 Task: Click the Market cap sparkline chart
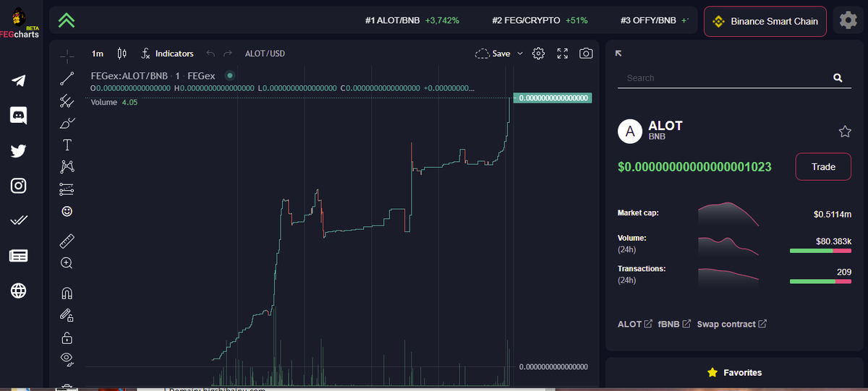(x=728, y=215)
